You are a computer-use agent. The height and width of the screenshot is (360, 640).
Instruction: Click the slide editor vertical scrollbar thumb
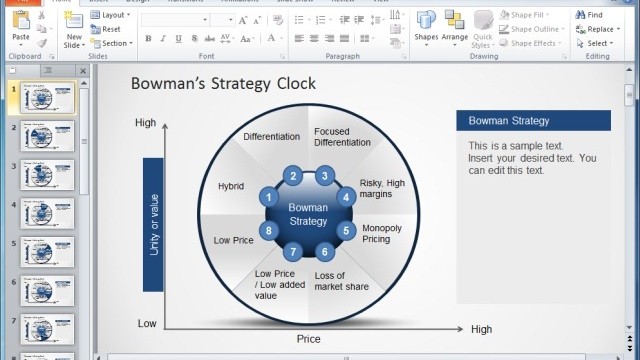click(629, 95)
